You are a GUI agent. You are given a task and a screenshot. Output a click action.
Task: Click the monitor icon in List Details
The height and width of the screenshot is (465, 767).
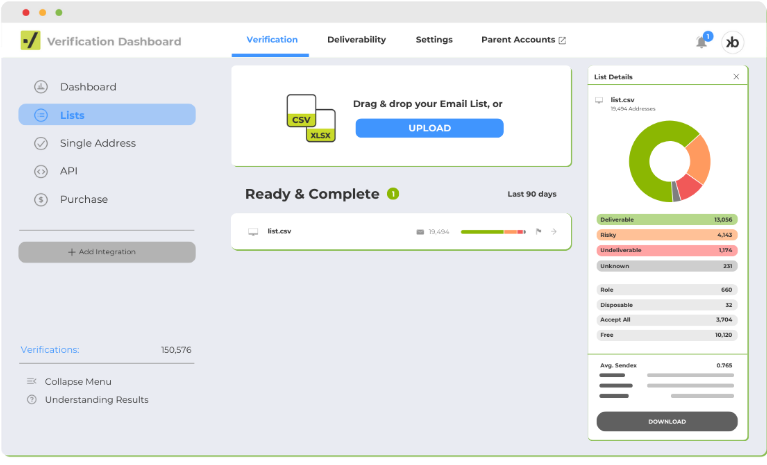coord(599,100)
